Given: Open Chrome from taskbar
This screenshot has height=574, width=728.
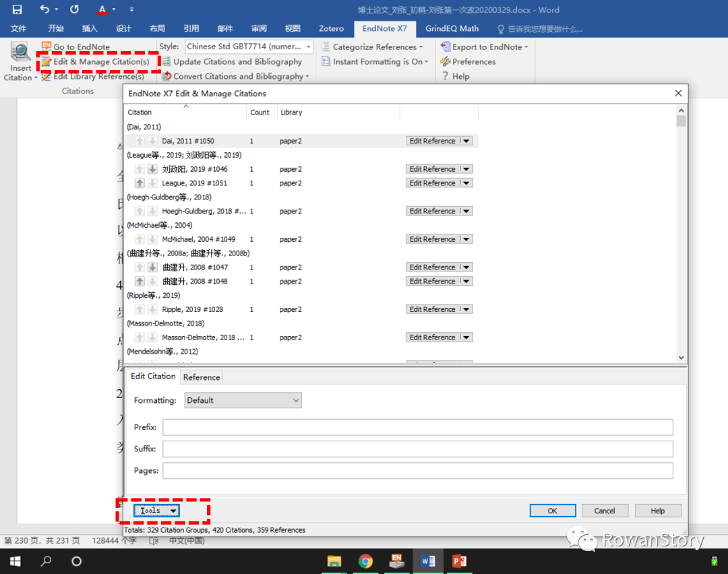Looking at the screenshot, I should tap(365, 561).
